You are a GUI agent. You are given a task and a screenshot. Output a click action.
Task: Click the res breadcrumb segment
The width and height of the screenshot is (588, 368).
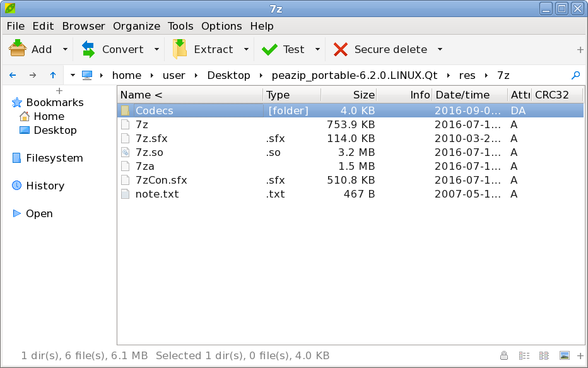click(x=467, y=75)
